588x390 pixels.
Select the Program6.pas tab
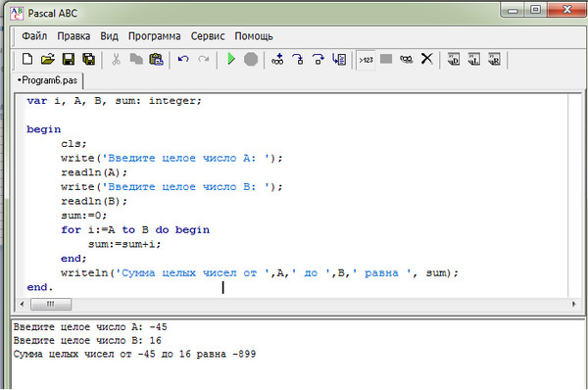pos(48,80)
